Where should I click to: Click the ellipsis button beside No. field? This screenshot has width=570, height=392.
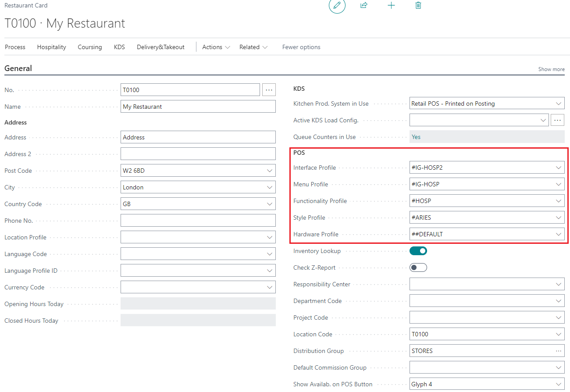(x=269, y=90)
